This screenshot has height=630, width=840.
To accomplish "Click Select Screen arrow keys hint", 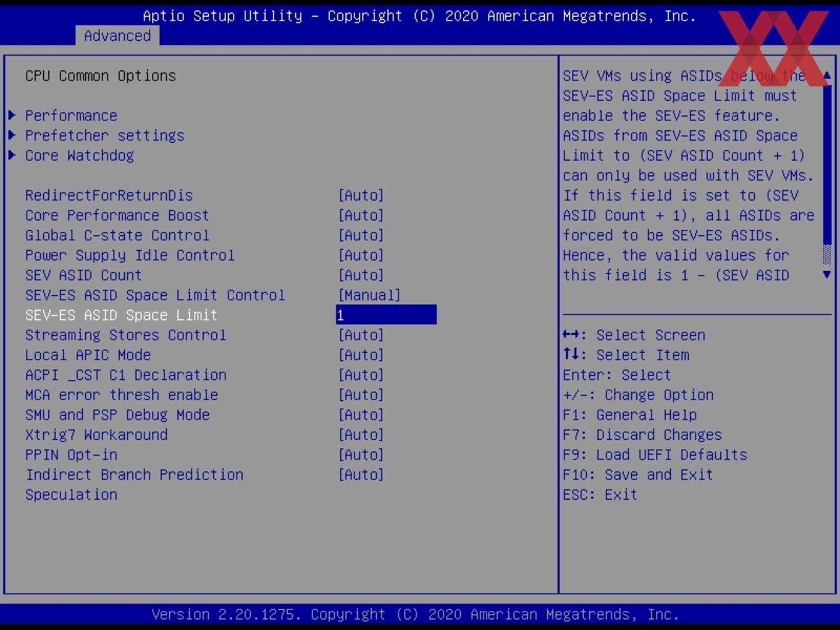I will [634, 335].
